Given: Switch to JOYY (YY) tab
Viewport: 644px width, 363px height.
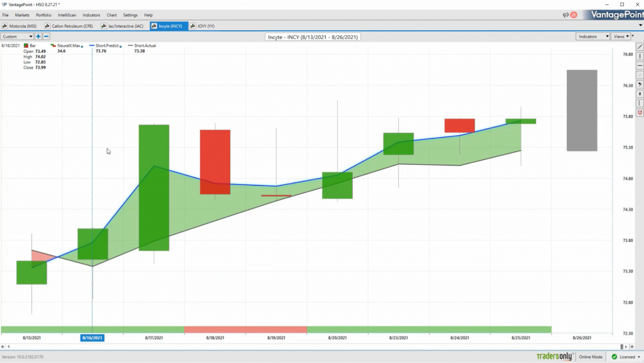Looking at the screenshot, I should click(203, 26).
